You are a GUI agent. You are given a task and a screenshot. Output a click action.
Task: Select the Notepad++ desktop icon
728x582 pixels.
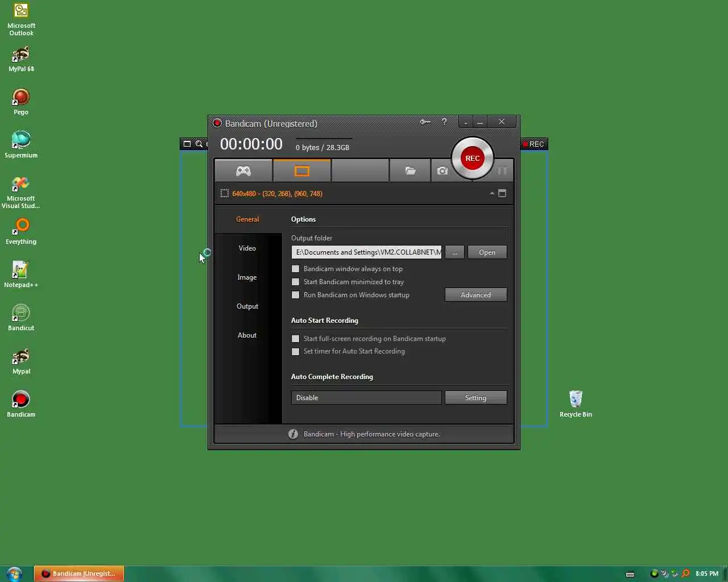click(x=21, y=275)
